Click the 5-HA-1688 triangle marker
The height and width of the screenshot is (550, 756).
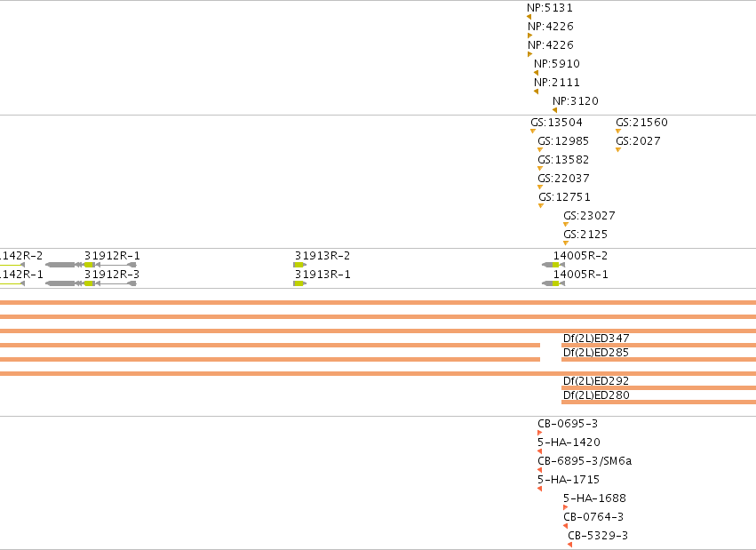click(x=565, y=507)
